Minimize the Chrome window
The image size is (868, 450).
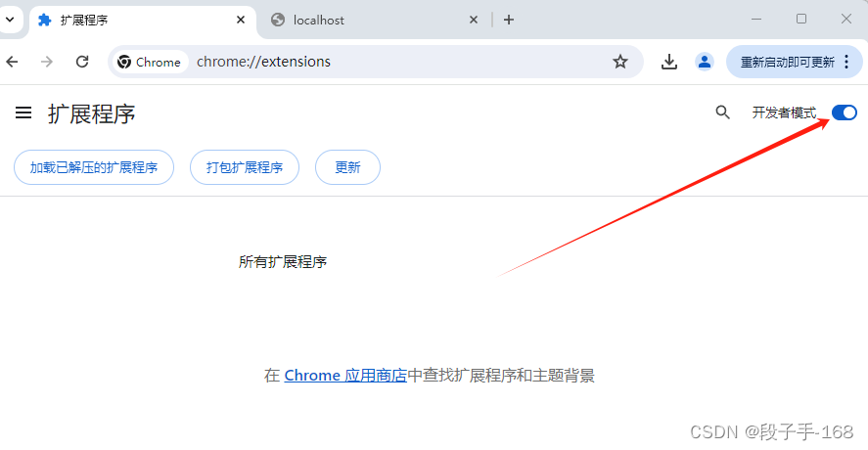click(756, 20)
